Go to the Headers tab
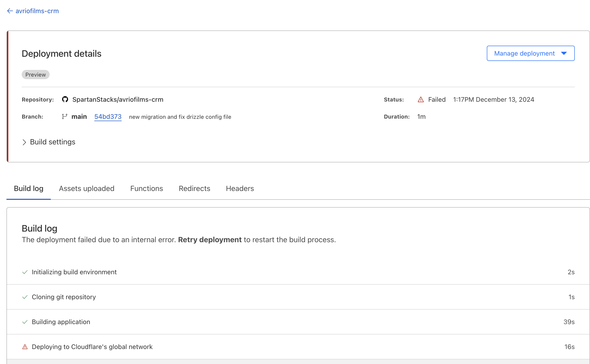 tap(240, 188)
